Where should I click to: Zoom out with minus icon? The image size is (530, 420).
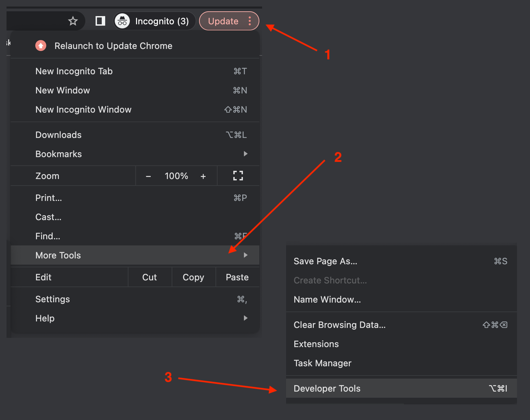click(x=148, y=176)
